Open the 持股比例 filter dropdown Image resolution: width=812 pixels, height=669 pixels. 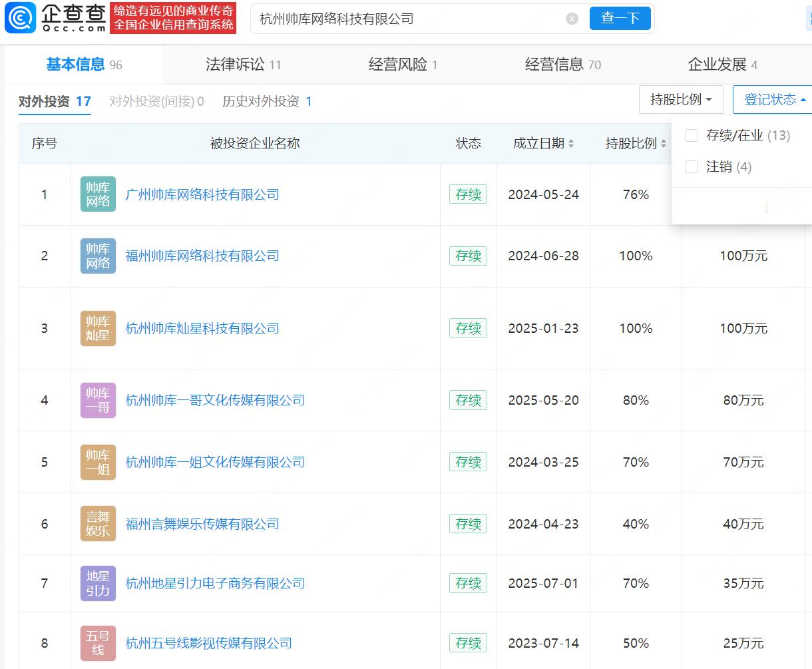click(x=681, y=99)
